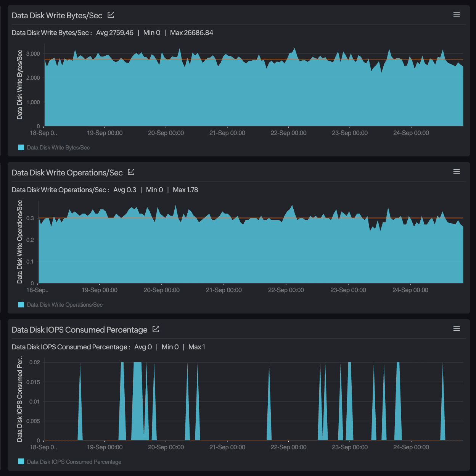476x476 pixels.
Task: Toggle the Data Disk IOPS Consumed Percentage legend entry
Action: 73,462
